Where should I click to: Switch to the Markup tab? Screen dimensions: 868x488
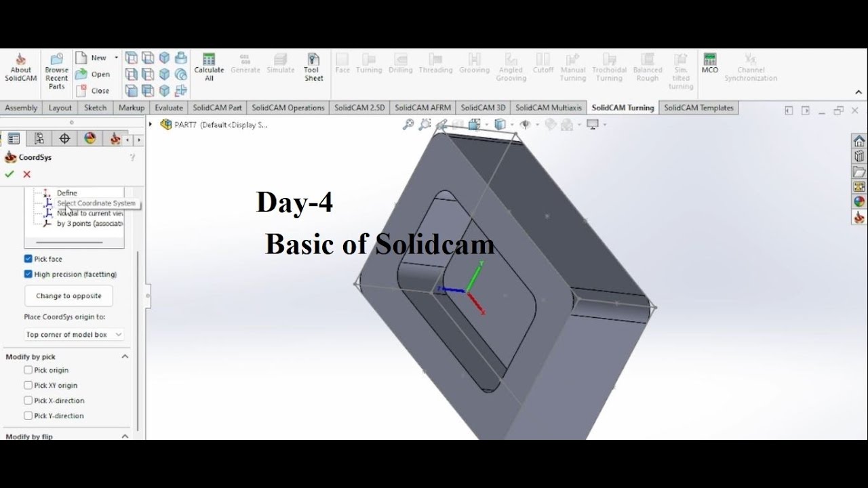point(132,108)
